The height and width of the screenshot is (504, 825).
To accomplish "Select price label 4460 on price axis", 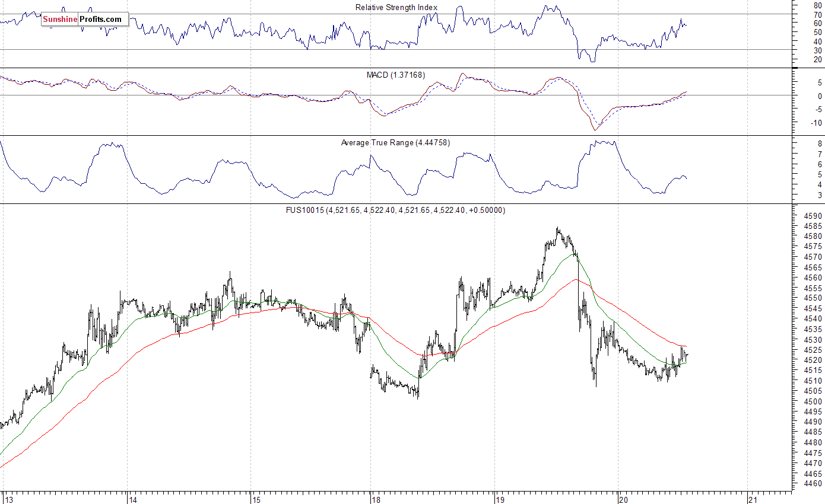I will click(814, 484).
